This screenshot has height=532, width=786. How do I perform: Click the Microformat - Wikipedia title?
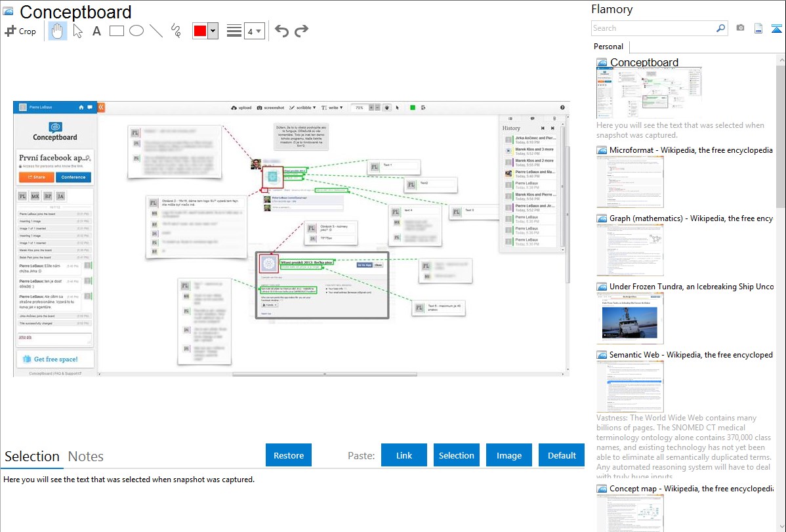click(691, 150)
